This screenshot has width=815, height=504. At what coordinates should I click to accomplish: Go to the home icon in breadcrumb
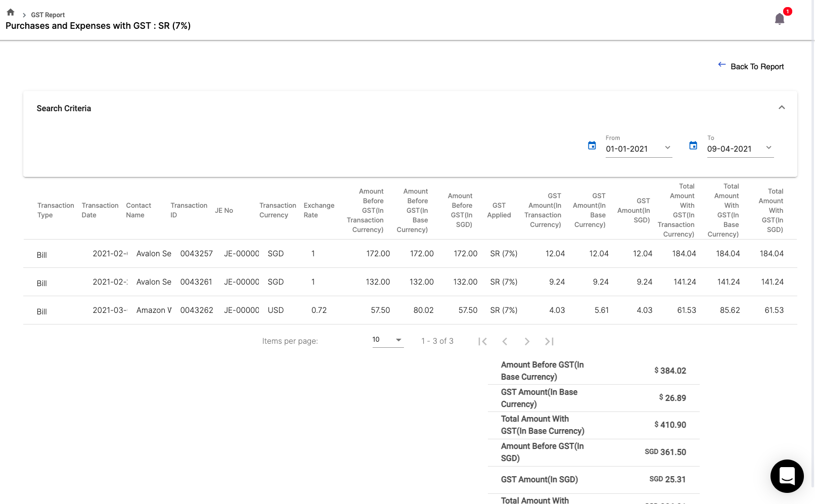click(11, 13)
